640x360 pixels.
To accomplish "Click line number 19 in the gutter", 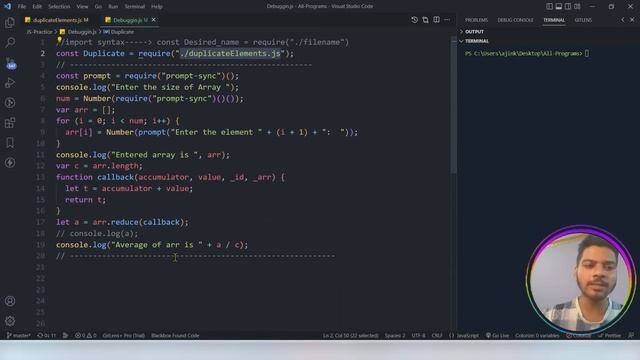I will (x=40, y=245).
